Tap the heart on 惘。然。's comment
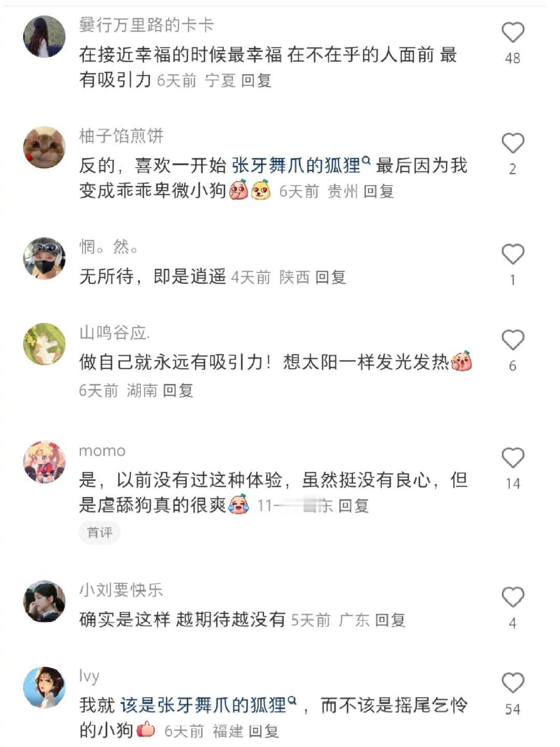This screenshot has height=747, width=560. tap(513, 254)
